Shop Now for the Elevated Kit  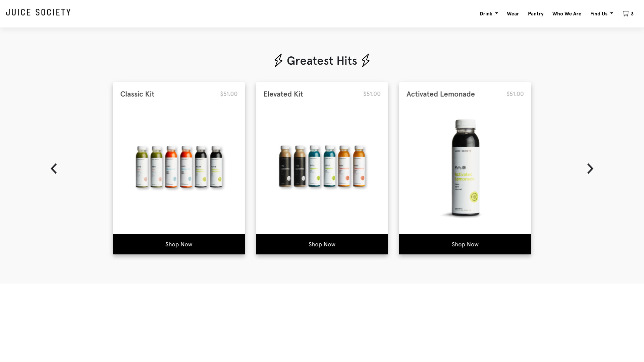point(322,244)
